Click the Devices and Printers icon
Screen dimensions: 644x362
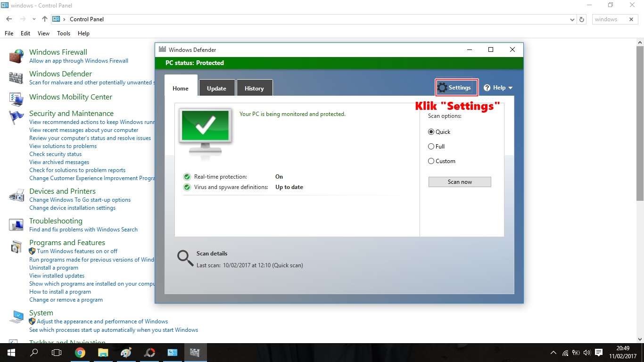[x=17, y=195]
